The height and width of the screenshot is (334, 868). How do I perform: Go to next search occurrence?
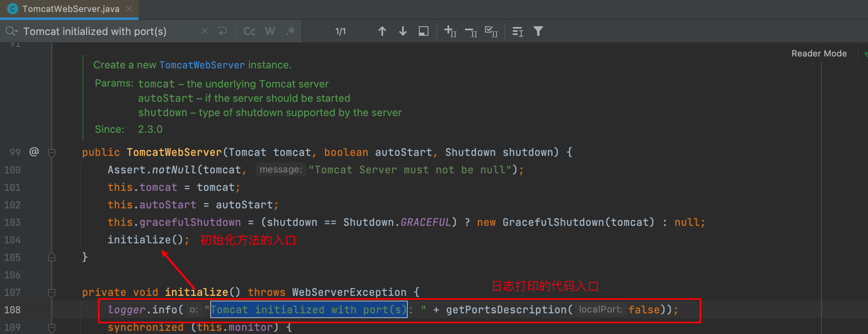[x=403, y=31]
